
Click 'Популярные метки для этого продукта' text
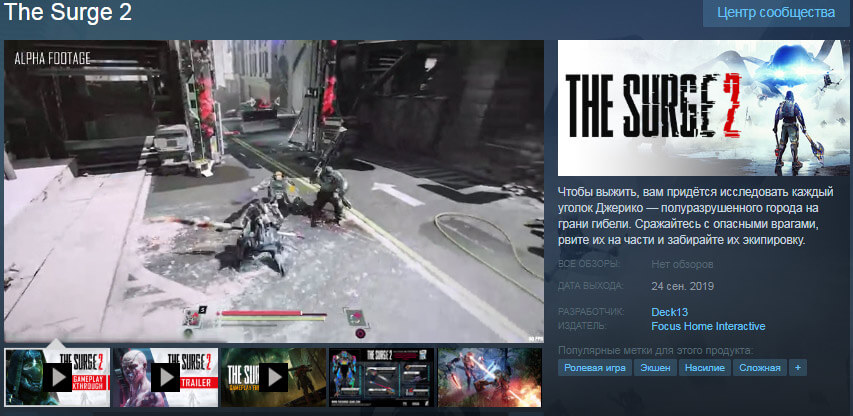click(656, 350)
